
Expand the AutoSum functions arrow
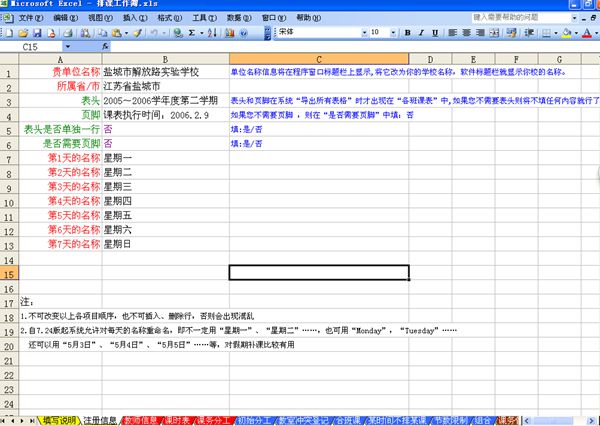click(201, 33)
